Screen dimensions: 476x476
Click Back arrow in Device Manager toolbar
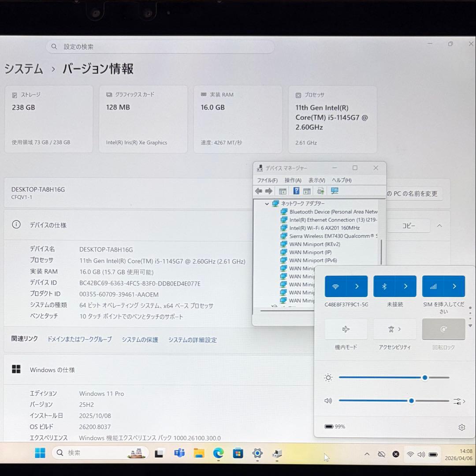[259, 191]
